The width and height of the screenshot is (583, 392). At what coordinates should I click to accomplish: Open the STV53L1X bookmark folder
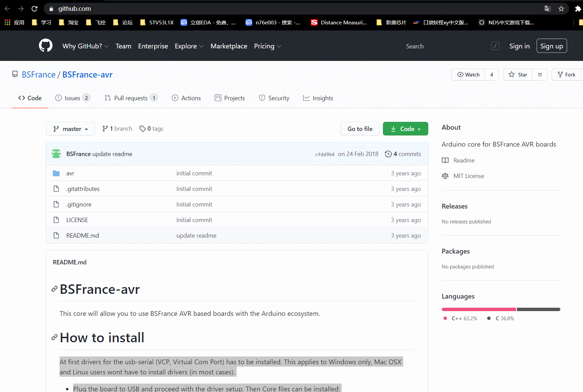[157, 22]
